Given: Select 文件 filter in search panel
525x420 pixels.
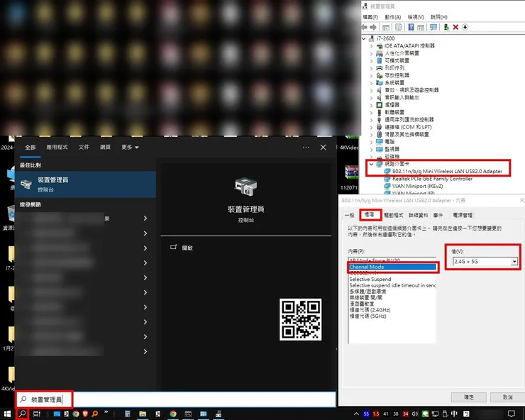Looking at the screenshot, I should click(84, 147).
